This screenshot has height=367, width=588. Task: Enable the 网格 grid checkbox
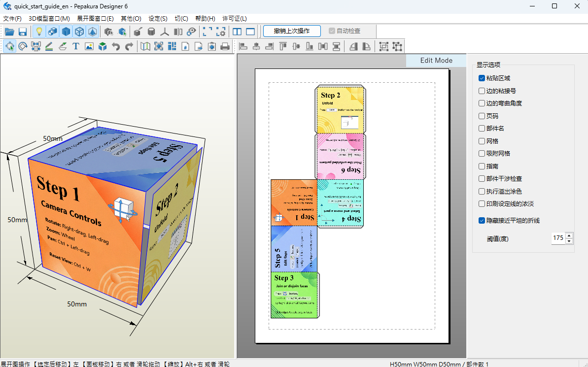pos(482,141)
